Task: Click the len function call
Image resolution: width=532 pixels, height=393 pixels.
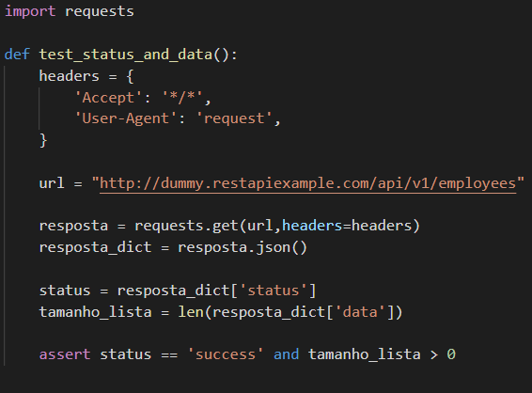Action: tap(191, 312)
